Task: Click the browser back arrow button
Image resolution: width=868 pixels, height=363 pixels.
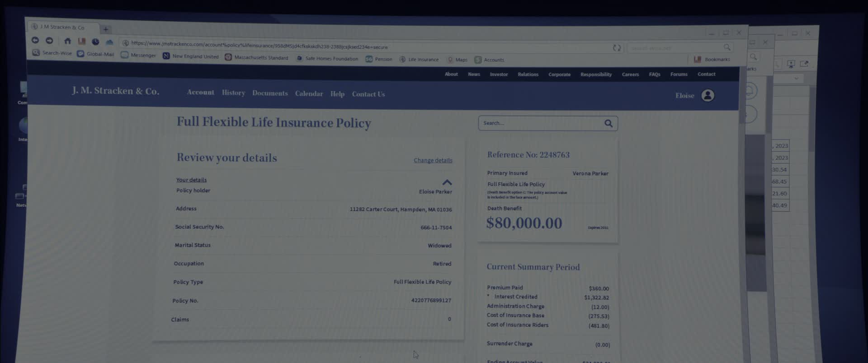Action: 35,41
